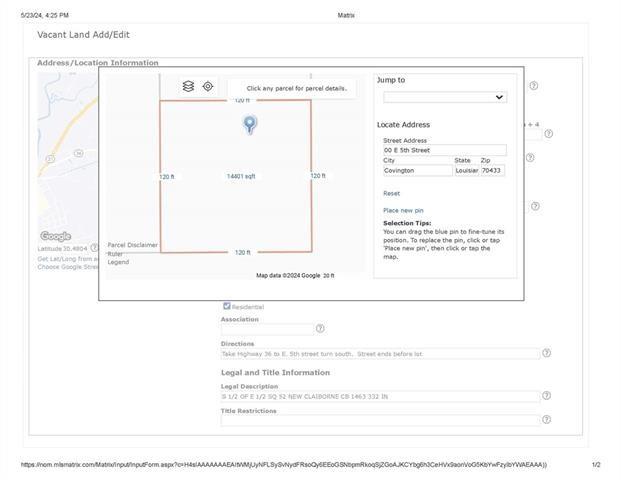
Task: Click the blue location pin on map
Action: click(x=250, y=124)
